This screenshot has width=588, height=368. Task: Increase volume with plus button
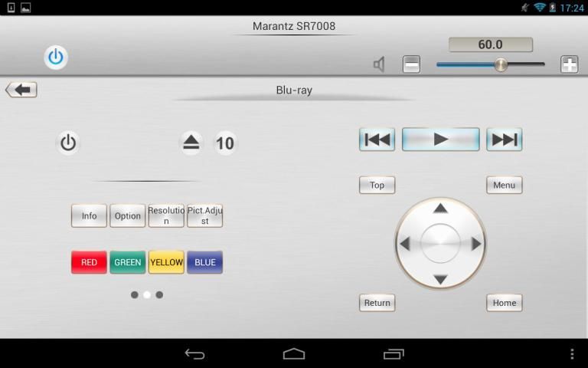569,64
